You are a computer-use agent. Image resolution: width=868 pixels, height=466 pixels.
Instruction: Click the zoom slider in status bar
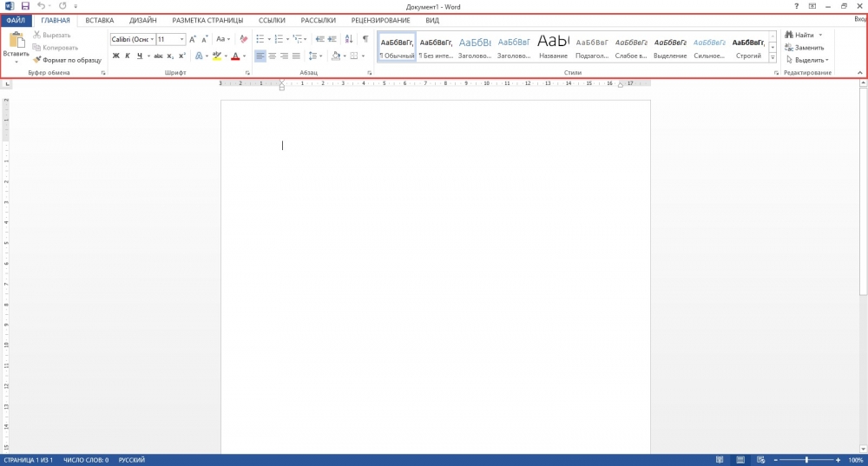coord(806,459)
